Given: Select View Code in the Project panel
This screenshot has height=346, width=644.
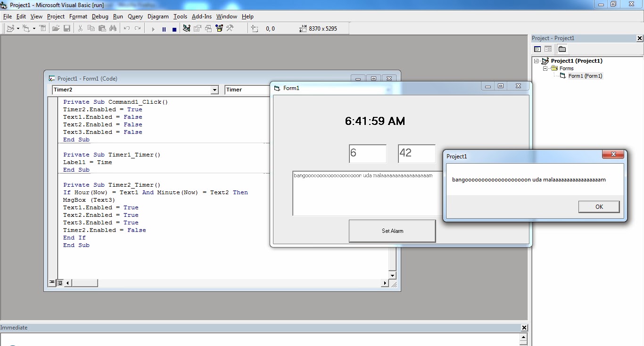Looking at the screenshot, I should pyautogui.click(x=537, y=49).
